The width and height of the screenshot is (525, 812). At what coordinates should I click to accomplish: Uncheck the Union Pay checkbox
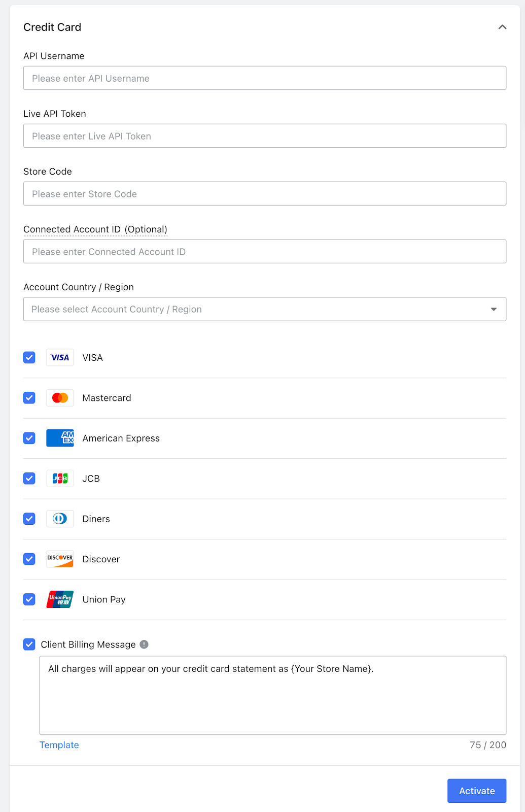[x=29, y=599]
